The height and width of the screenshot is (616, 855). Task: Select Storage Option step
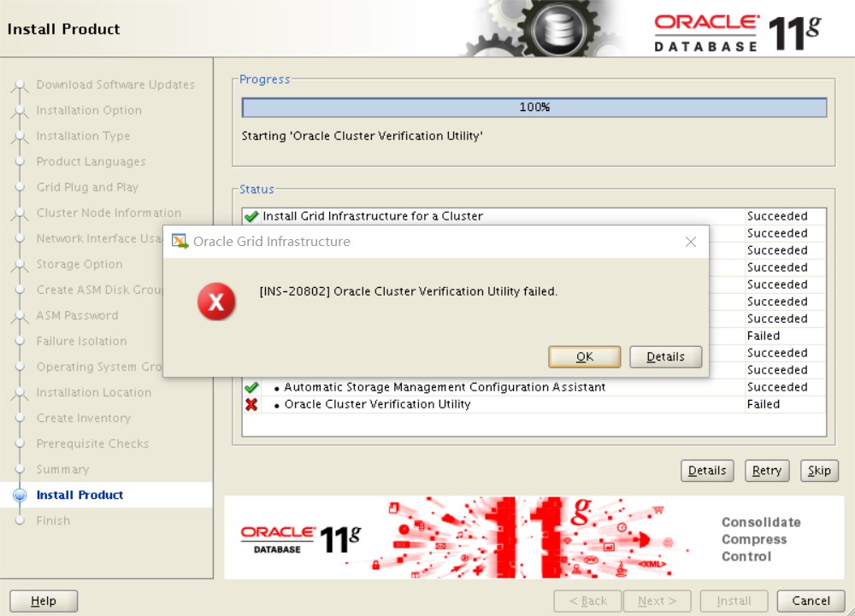pyautogui.click(x=80, y=264)
